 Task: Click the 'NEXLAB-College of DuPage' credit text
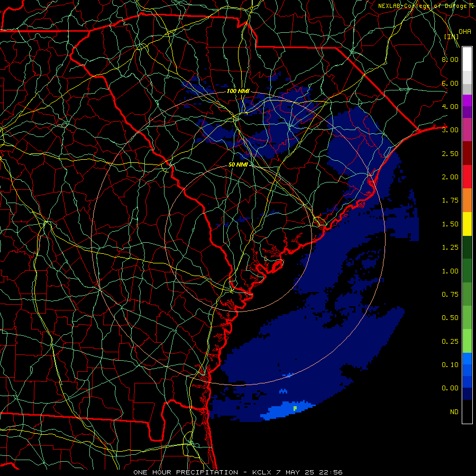(x=423, y=6)
